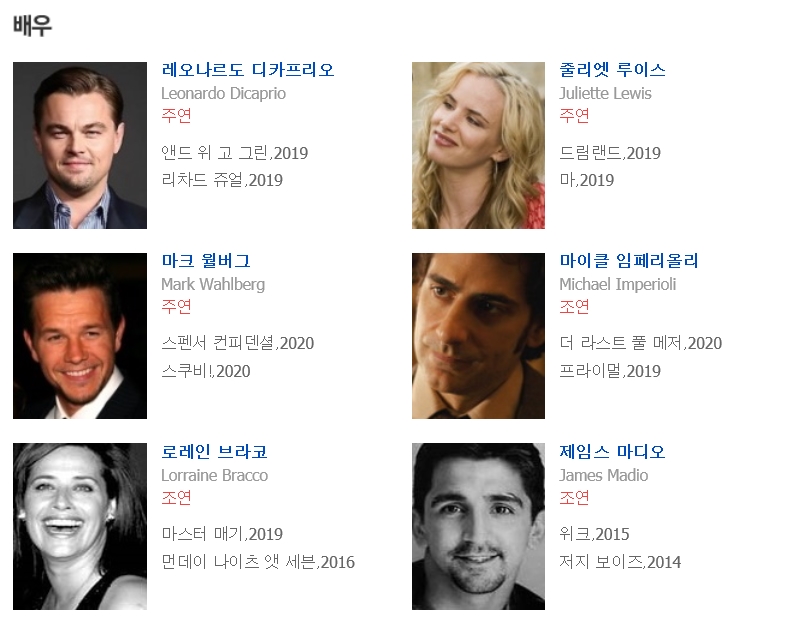The height and width of the screenshot is (629, 790).
Task: Select the photo beside the Mark Wahlberg entry
Action: [x=80, y=336]
